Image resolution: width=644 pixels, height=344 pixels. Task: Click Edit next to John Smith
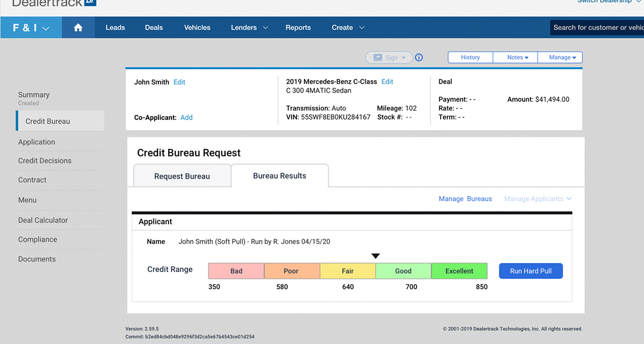point(179,82)
